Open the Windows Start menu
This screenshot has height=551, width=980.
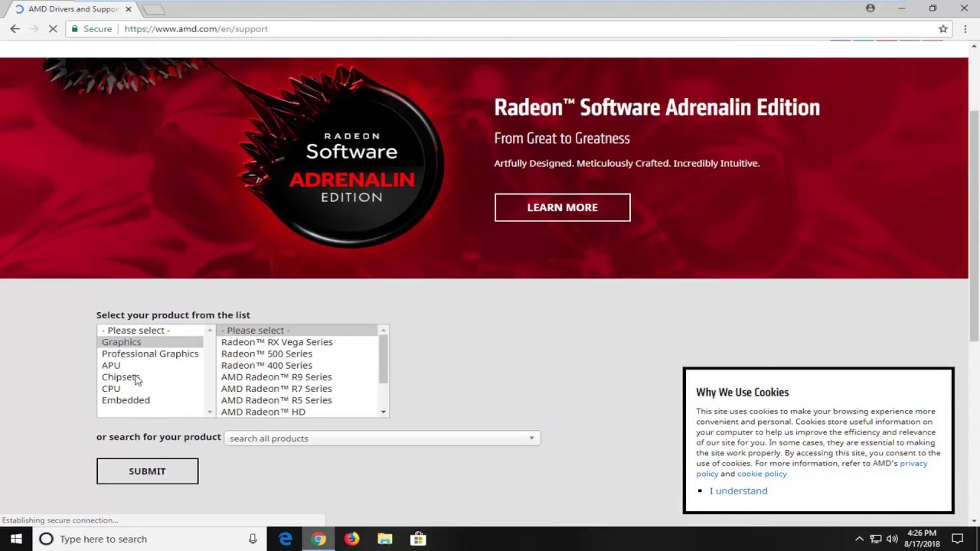click(16, 539)
